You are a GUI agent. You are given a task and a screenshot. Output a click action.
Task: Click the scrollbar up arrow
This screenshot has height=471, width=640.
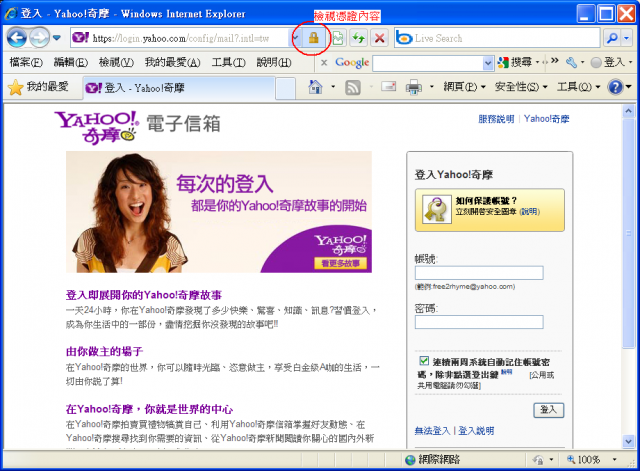click(629, 111)
